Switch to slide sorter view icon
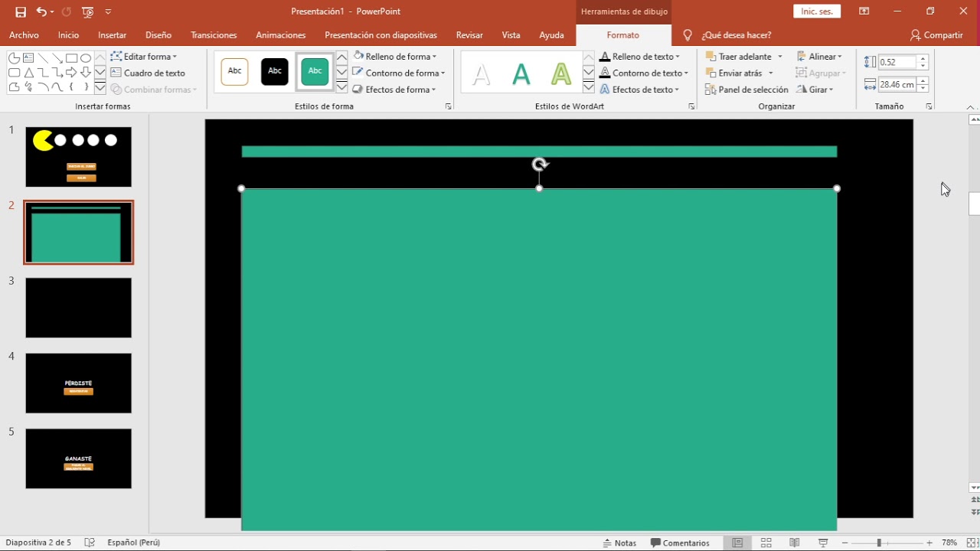The image size is (980, 551). [x=766, y=543]
